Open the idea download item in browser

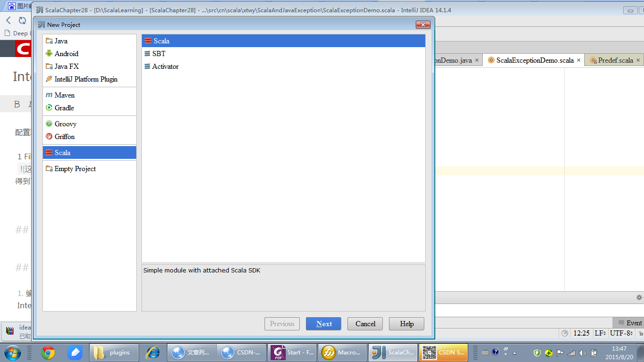(18, 331)
